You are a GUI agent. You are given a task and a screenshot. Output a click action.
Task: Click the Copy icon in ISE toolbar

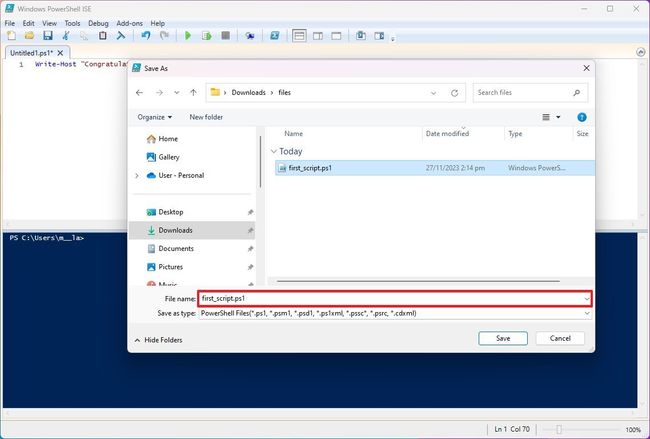point(84,36)
